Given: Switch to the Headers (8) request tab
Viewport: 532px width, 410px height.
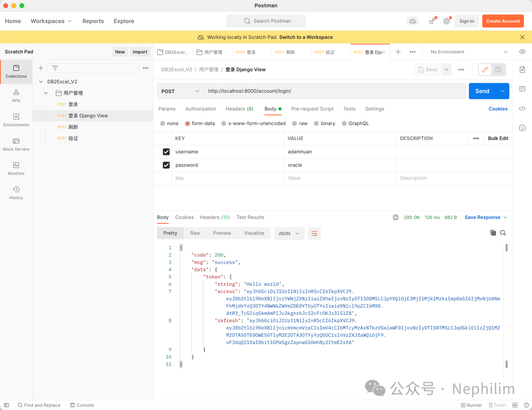Looking at the screenshot, I should [239, 109].
